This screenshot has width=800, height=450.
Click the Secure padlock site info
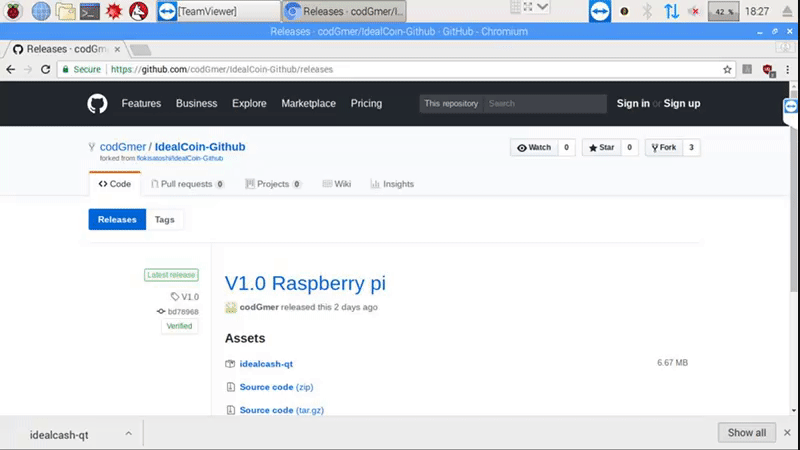81,69
